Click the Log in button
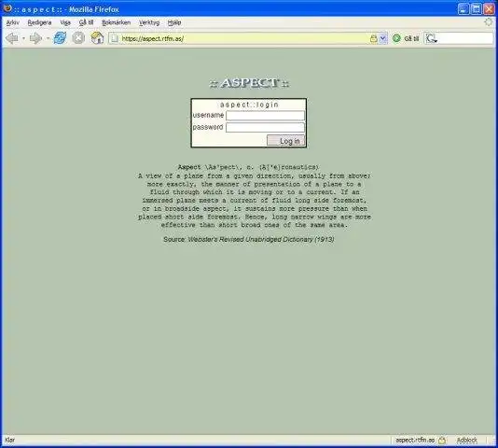This screenshot has height=448, width=498. coord(286,141)
